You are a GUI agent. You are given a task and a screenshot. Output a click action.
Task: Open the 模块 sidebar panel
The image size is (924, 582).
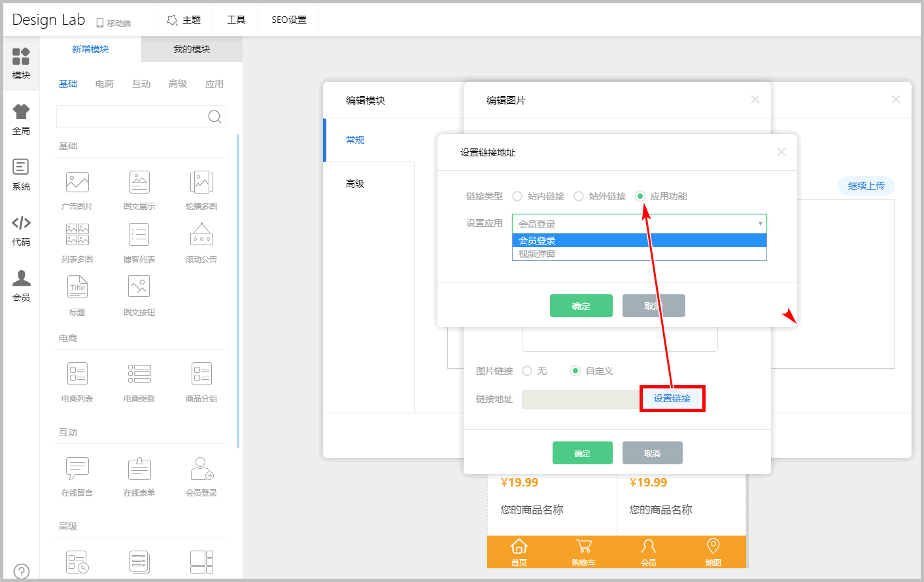(x=21, y=64)
